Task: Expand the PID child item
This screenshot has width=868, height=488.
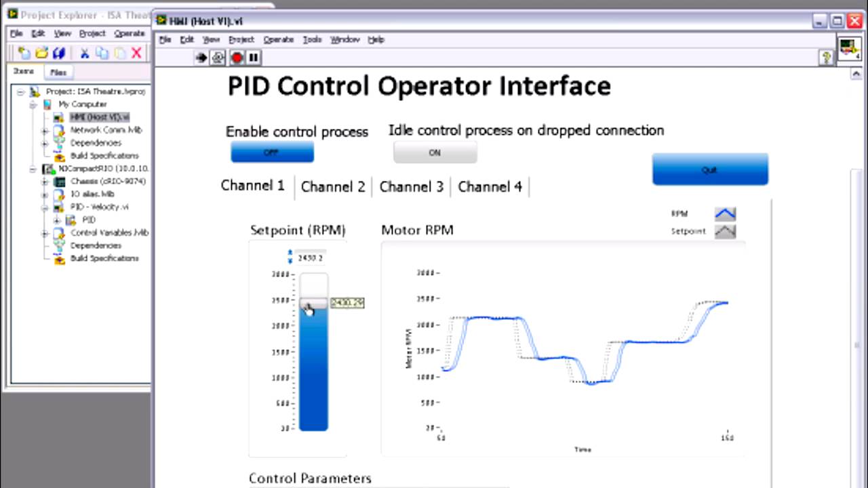Action: [x=58, y=220]
